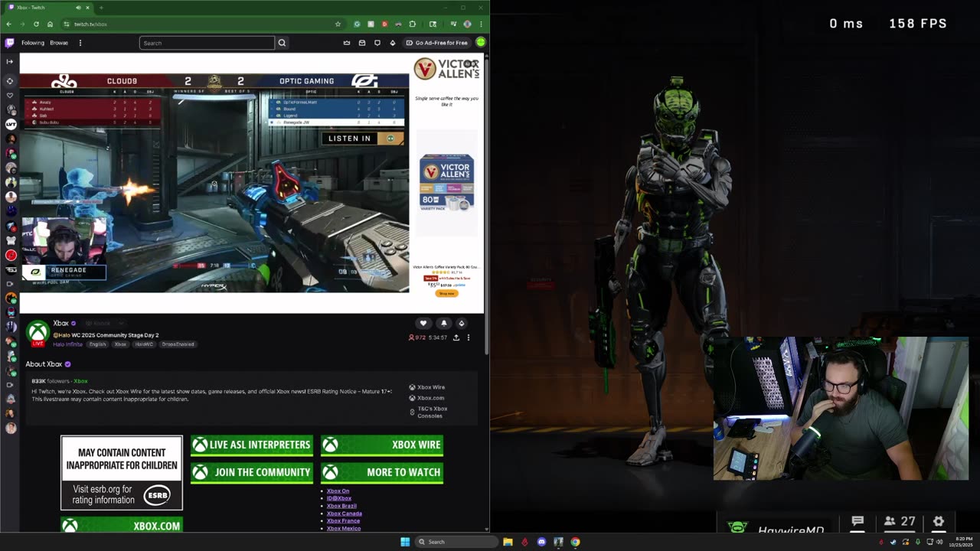Click the Victor Allen's coffee ad image

(446, 183)
